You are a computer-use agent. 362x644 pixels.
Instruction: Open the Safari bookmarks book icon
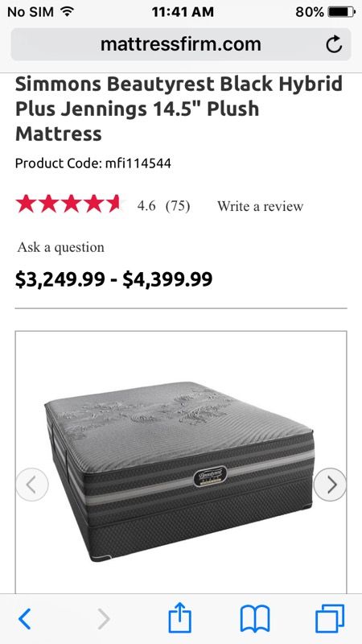(255, 619)
